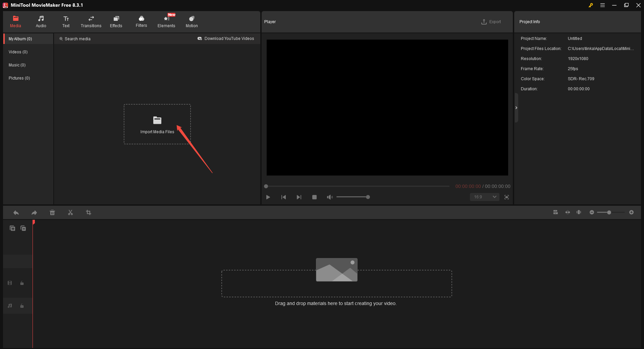Screen dimensions: 644x349
Task: Unlock the video track
Action: click(x=22, y=283)
